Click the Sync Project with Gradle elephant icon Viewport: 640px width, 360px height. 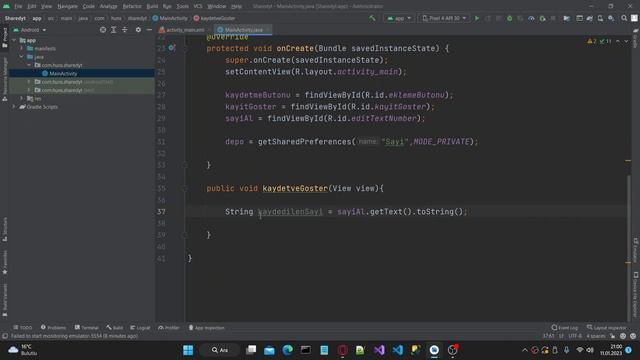590,18
